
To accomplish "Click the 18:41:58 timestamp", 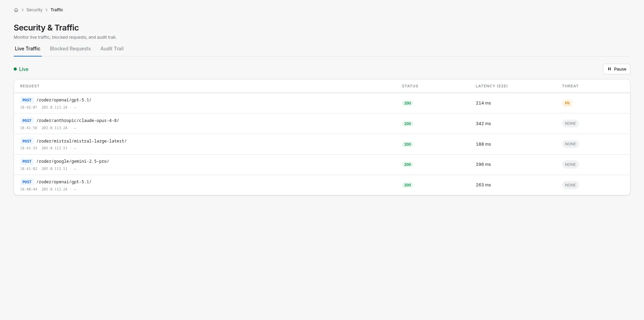I will [x=28, y=128].
